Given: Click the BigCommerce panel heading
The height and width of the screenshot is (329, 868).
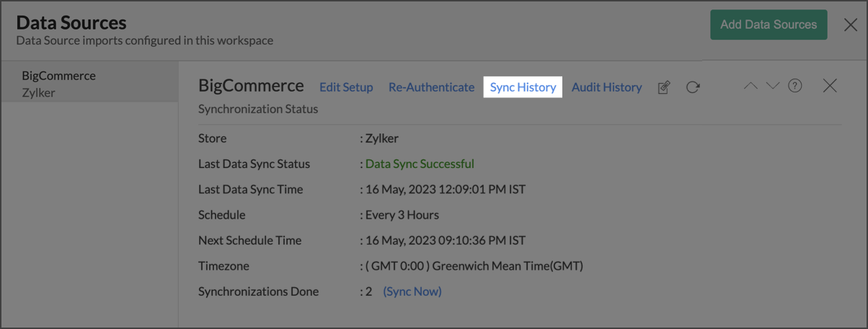Looking at the screenshot, I should click(251, 86).
